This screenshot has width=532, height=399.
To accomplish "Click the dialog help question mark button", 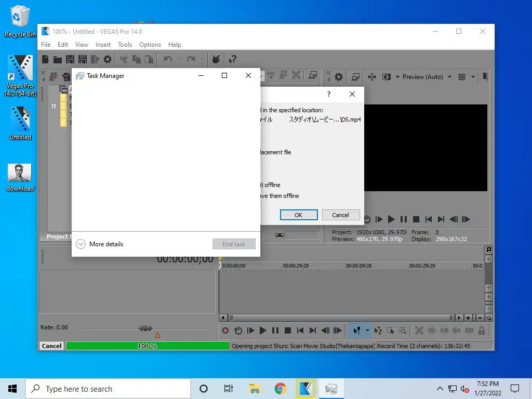I will pyautogui.click(x=329, y=94).
